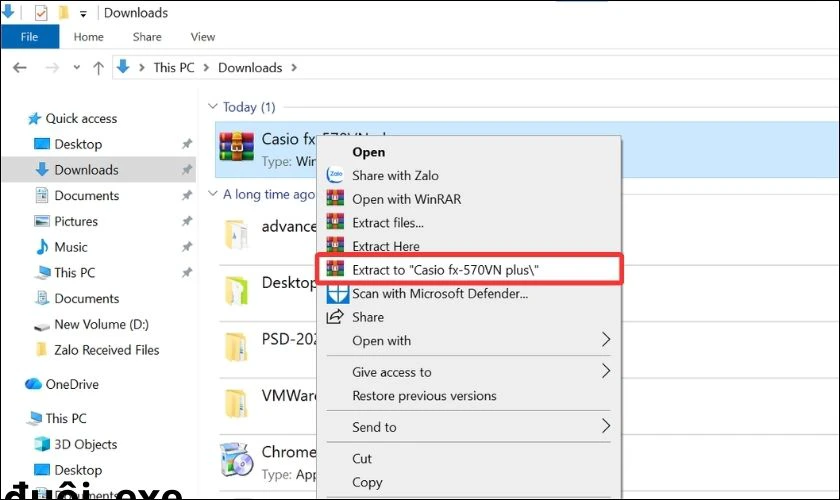
Task: Click the advance folder icon
Action: (236, 235)
